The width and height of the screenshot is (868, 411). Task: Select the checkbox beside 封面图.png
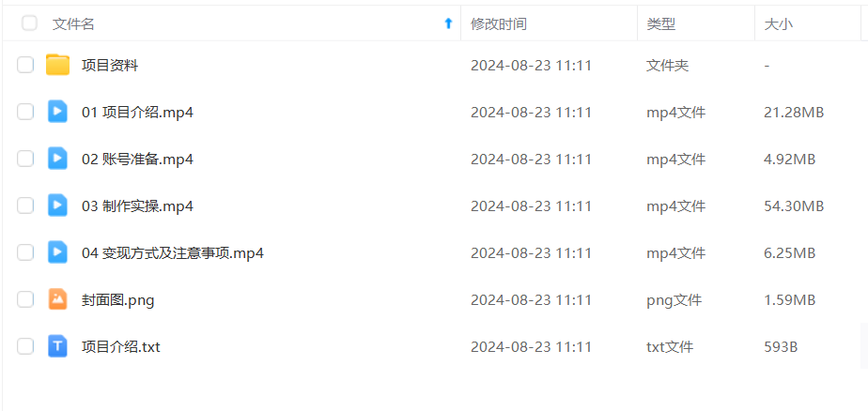coord(25,300)
